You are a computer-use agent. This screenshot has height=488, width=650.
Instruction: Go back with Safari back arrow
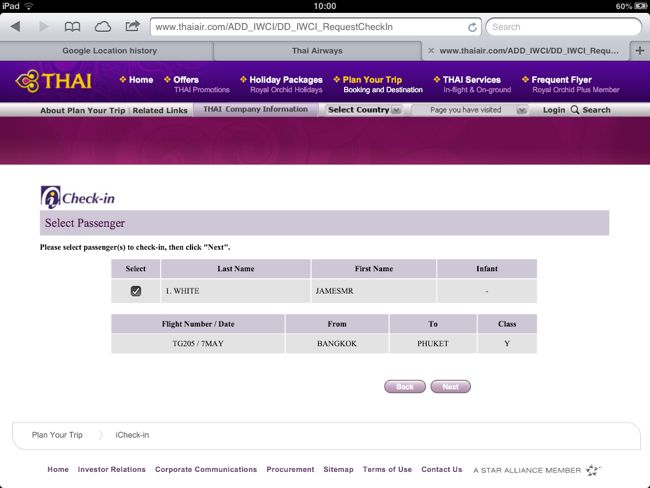coord(16,27)
